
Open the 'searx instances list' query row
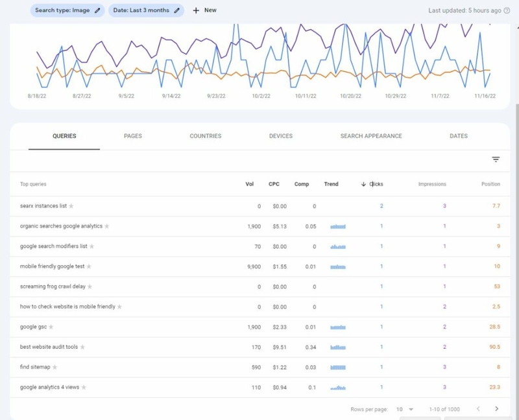click(260, 206)
